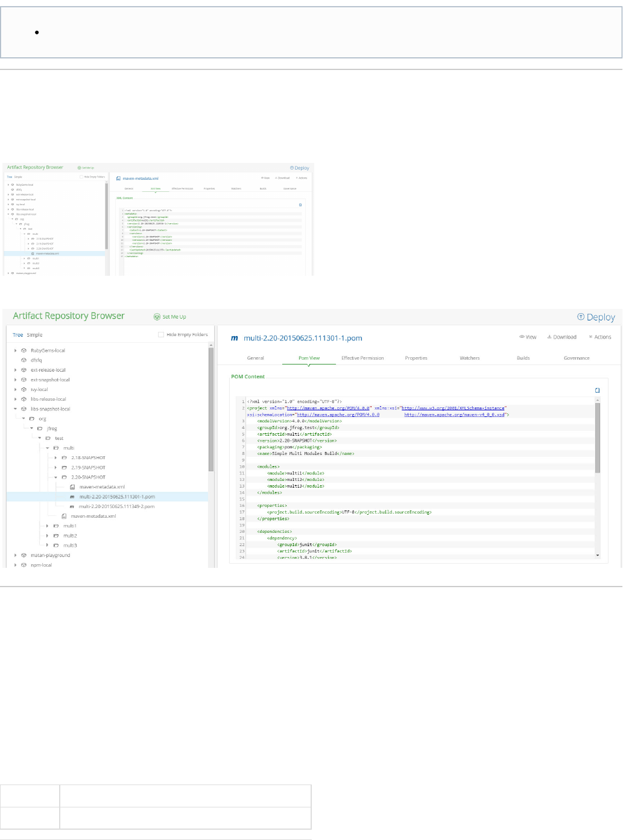Click the ivy-local repository icon

pos(24,389)
